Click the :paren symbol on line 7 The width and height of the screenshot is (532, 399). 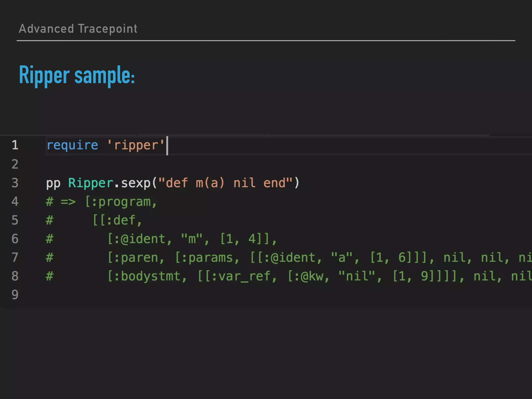(136, 258)
